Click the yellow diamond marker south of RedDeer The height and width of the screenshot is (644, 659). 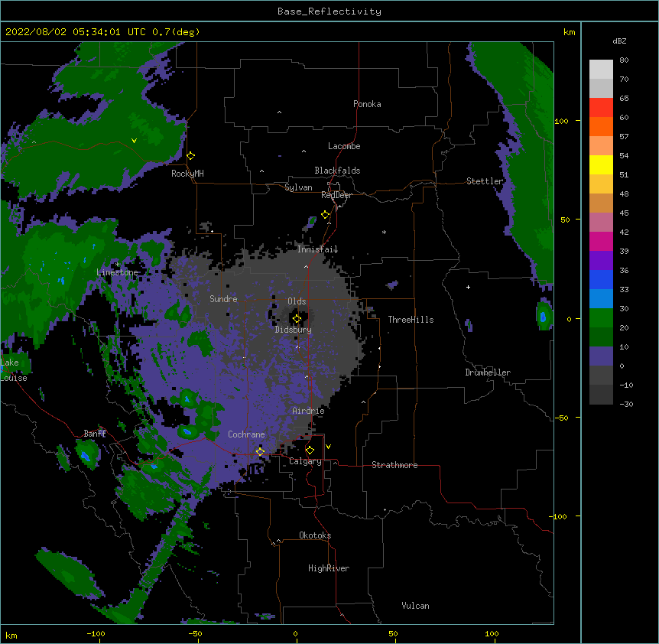(326, 215)
